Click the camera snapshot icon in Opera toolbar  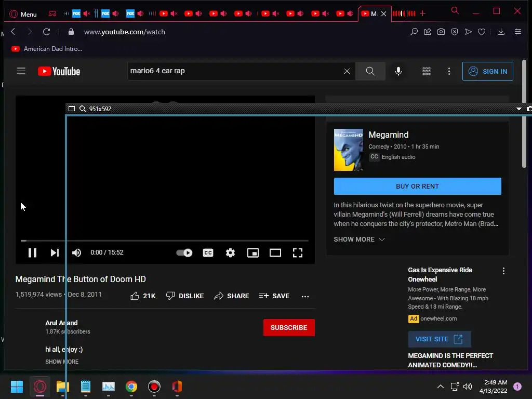coord(441,32)
